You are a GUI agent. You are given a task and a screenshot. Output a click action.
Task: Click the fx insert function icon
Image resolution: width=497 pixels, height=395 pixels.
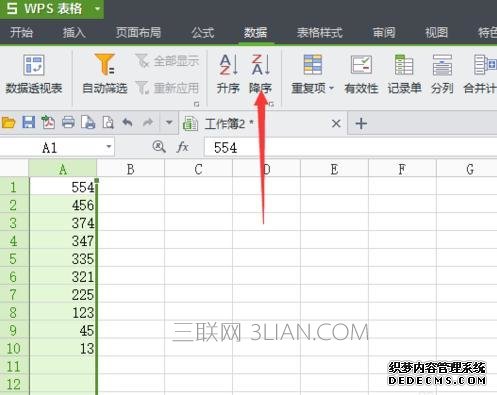(182, 147)
